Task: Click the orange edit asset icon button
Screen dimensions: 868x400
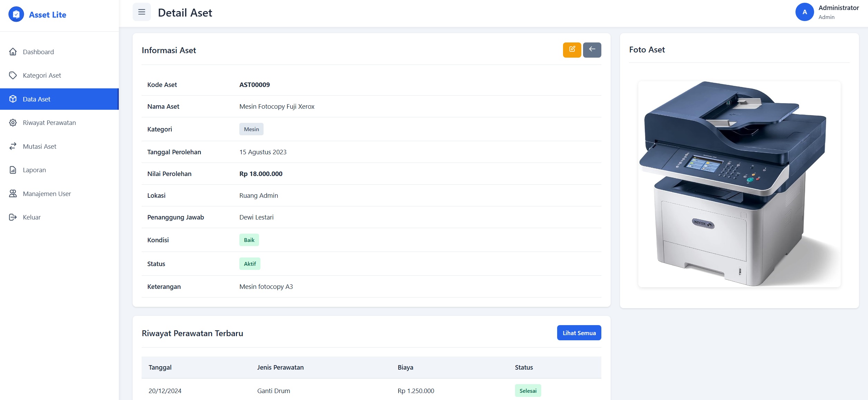Action: 572,50
